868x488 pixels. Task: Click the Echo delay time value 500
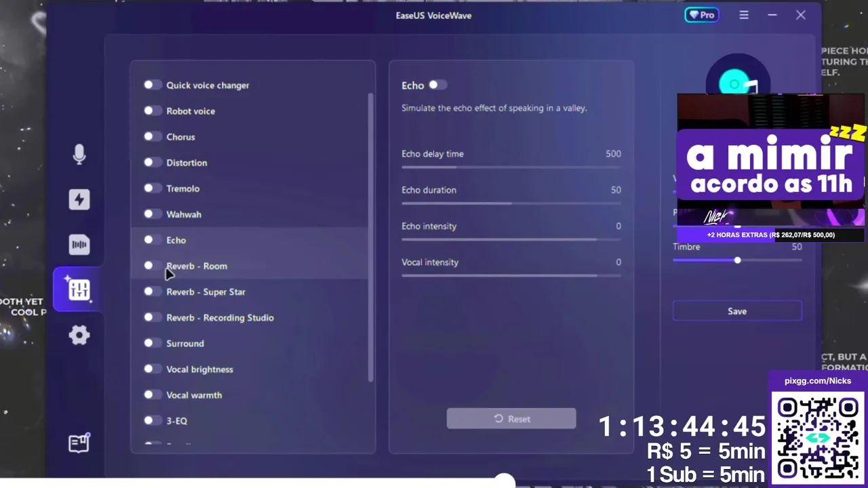613,154
